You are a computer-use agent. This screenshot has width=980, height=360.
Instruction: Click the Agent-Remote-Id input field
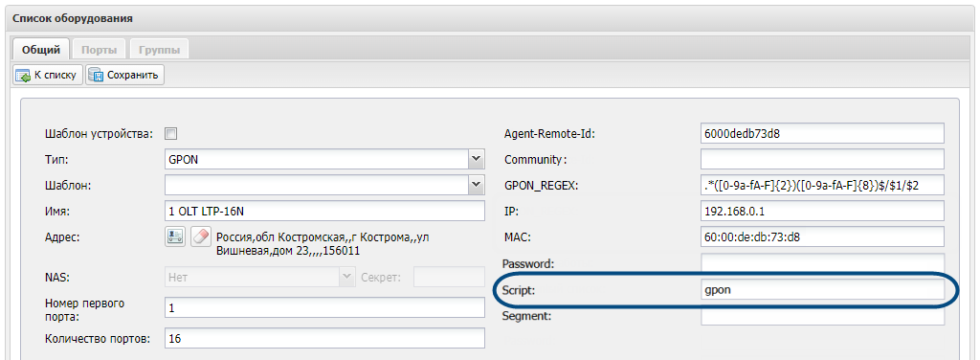pos(822,134)
